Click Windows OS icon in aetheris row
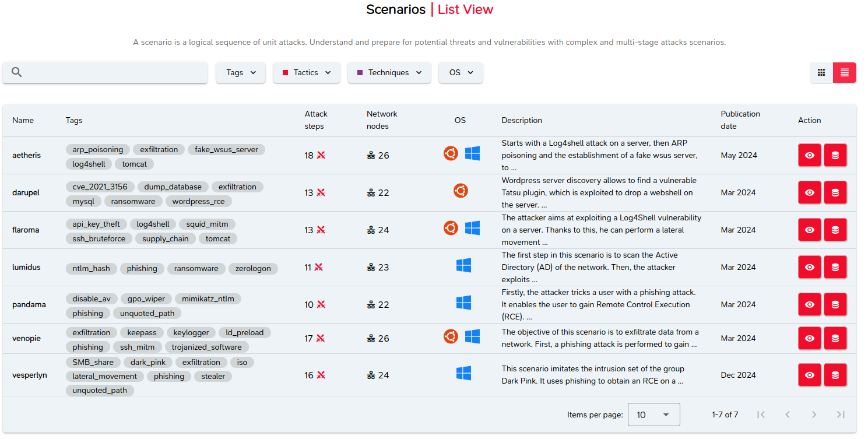 click(x=472, y=153)
